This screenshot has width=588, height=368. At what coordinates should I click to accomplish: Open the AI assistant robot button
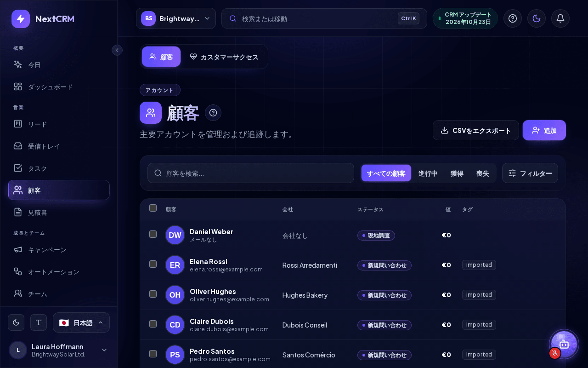coord(564,344)
